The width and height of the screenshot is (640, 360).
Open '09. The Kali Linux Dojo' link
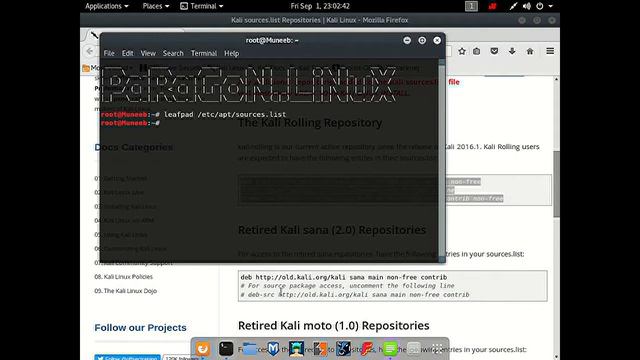tap(126, 291)
